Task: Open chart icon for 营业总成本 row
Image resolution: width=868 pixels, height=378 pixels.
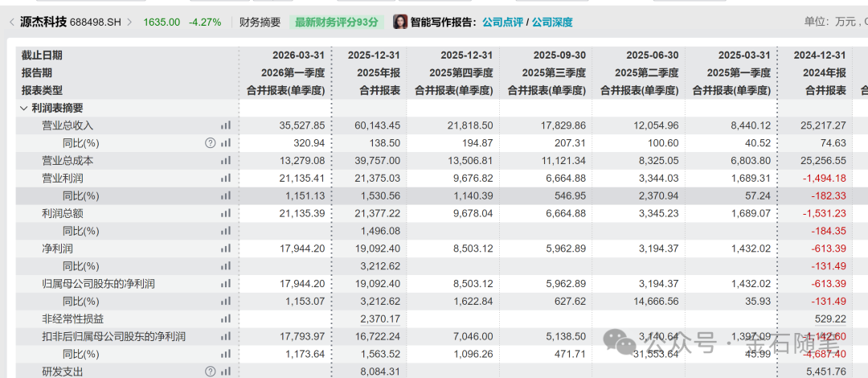Action: (225, 161)
